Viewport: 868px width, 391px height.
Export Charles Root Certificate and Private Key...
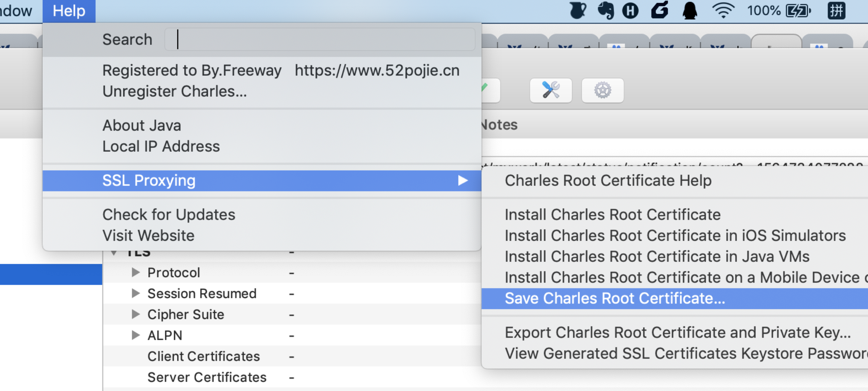click(x=675, y=333)
